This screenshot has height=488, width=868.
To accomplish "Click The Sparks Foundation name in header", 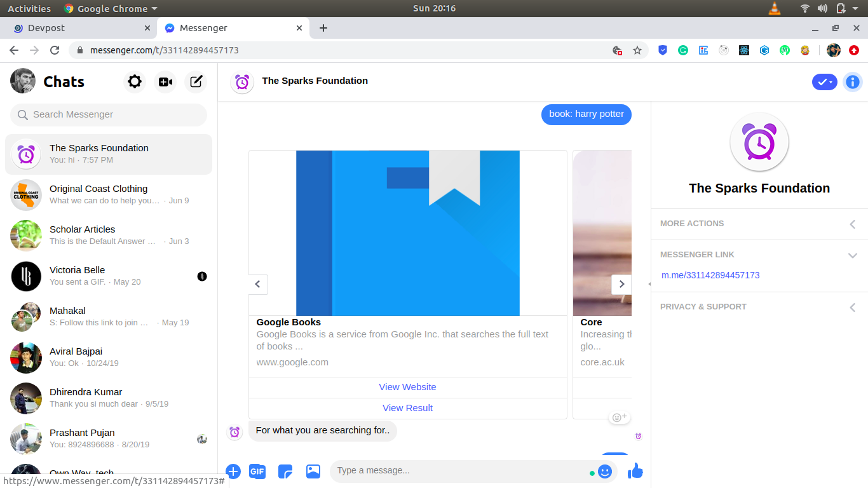I will 315,81.
